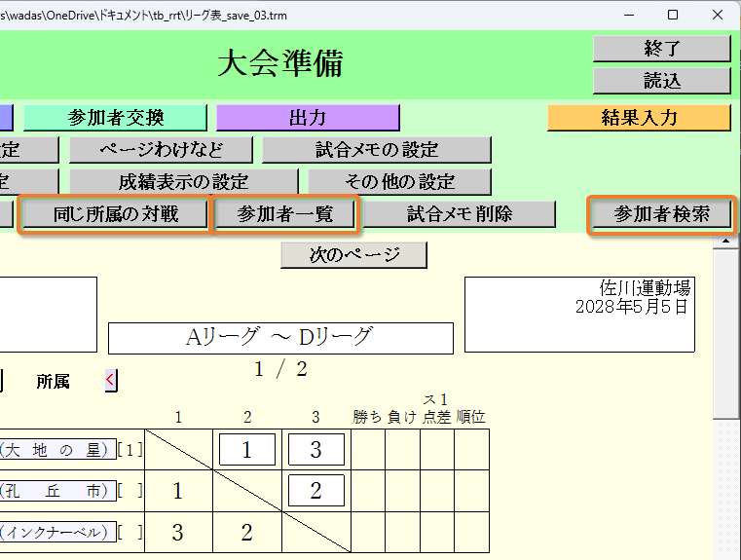Image resolution: width=741 pixels, height=560 pixels.
Task: Select match box 3 in the 大地の星 row
Action: pyautogui.click(x=316, y=449)
